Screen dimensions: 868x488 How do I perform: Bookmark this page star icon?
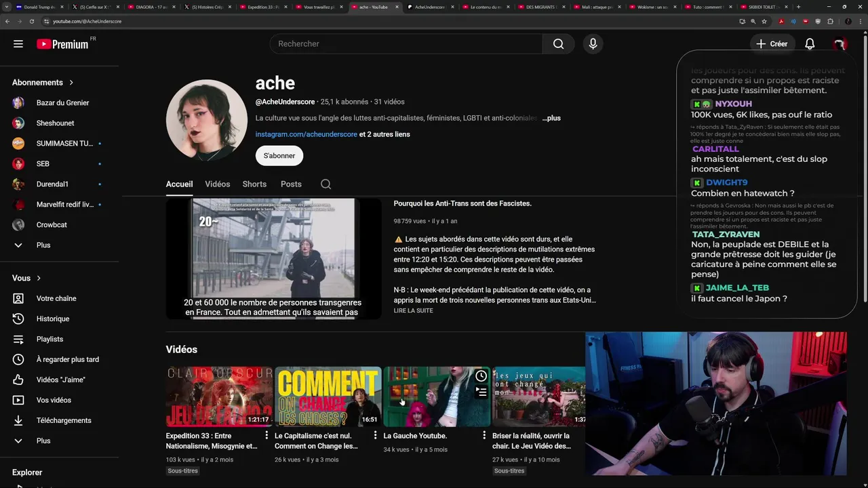click(x=764, y=21)
